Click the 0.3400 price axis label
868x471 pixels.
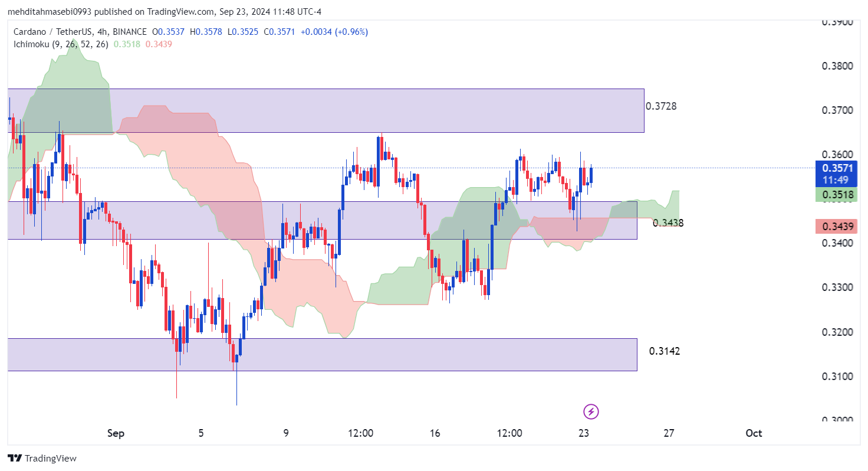coord(837,243)
